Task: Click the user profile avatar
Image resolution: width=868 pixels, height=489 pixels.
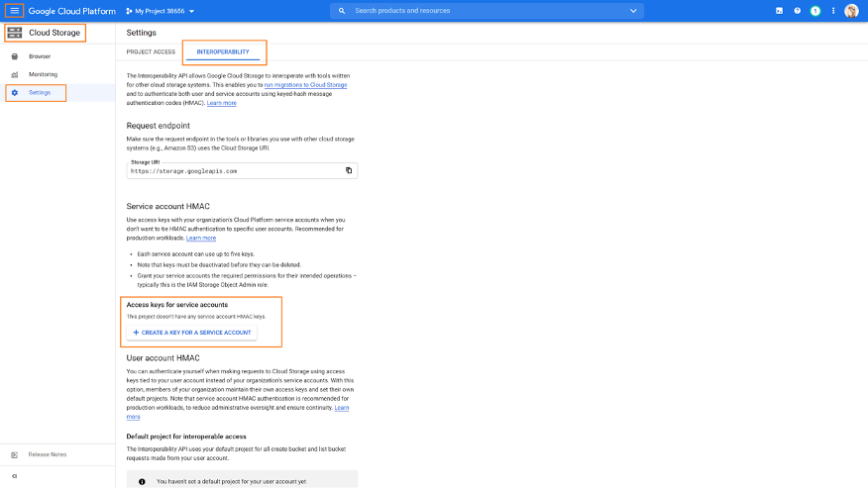Action: click(x=851, y=11)
